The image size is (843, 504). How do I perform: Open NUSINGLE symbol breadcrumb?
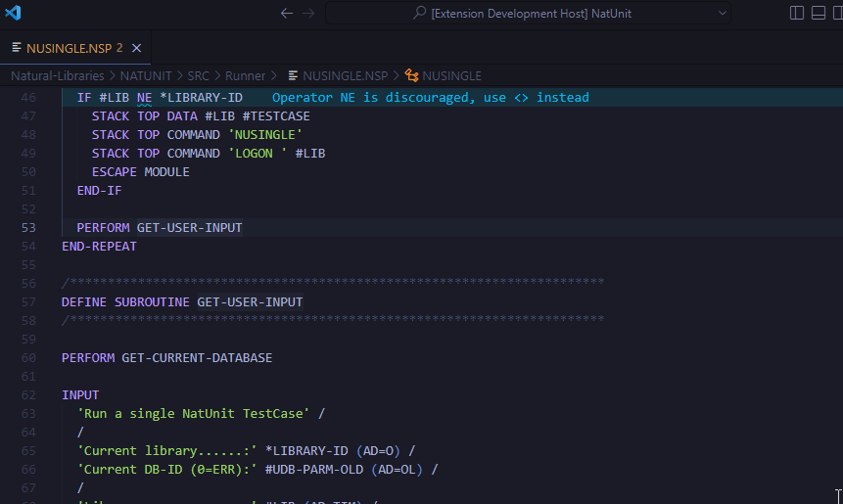click(451, 75)
